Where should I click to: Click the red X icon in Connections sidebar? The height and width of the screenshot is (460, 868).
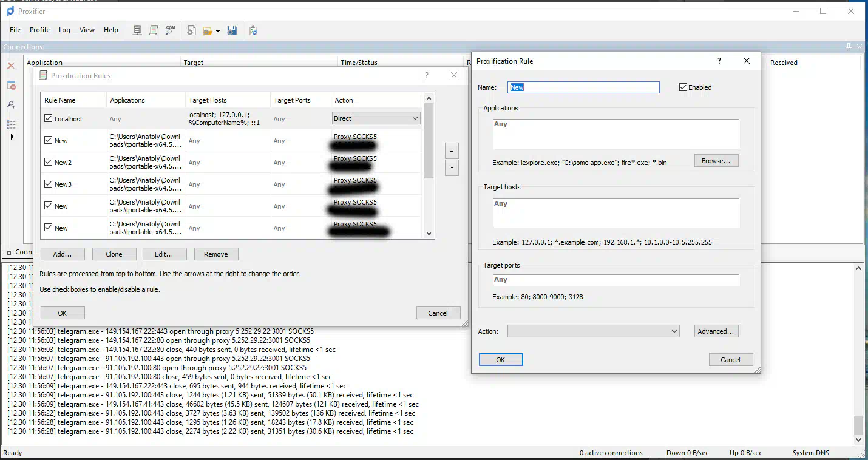(x=11, y=66)
